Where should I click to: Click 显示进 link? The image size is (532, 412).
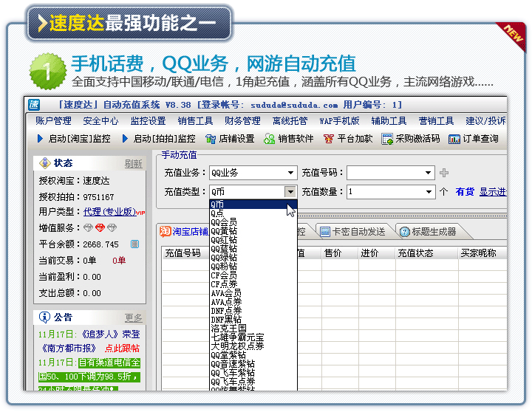493,192
